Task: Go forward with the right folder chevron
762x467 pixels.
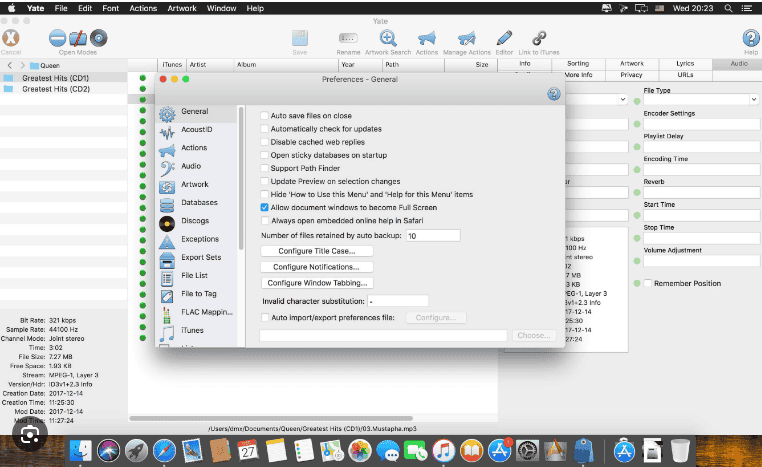Action: [22, 65]
